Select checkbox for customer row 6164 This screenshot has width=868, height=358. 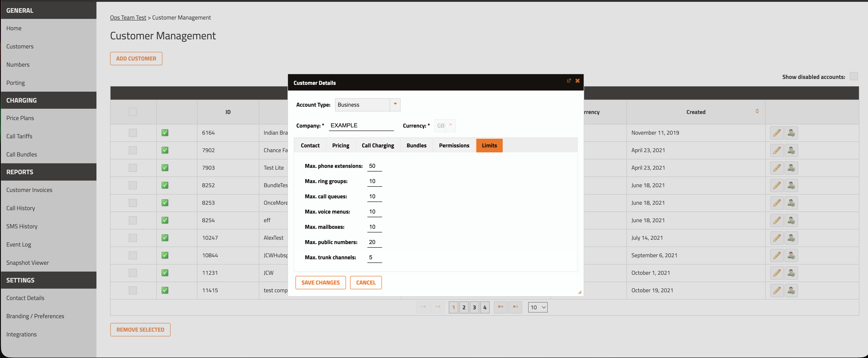[x=133, y=133]
